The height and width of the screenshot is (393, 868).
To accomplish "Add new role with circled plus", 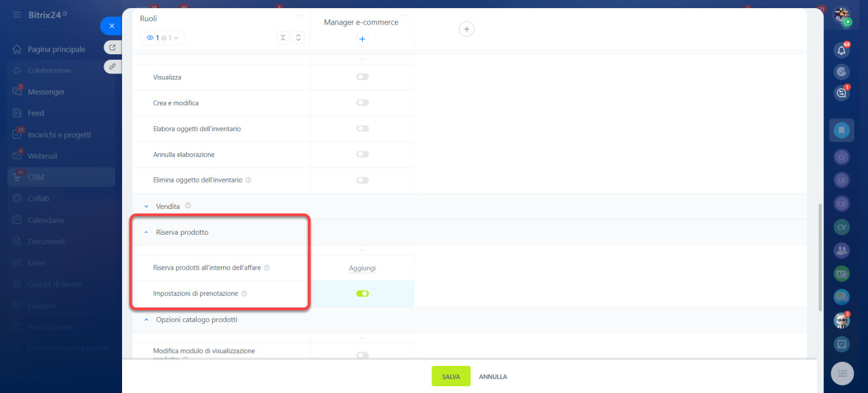I will (466, 29).
